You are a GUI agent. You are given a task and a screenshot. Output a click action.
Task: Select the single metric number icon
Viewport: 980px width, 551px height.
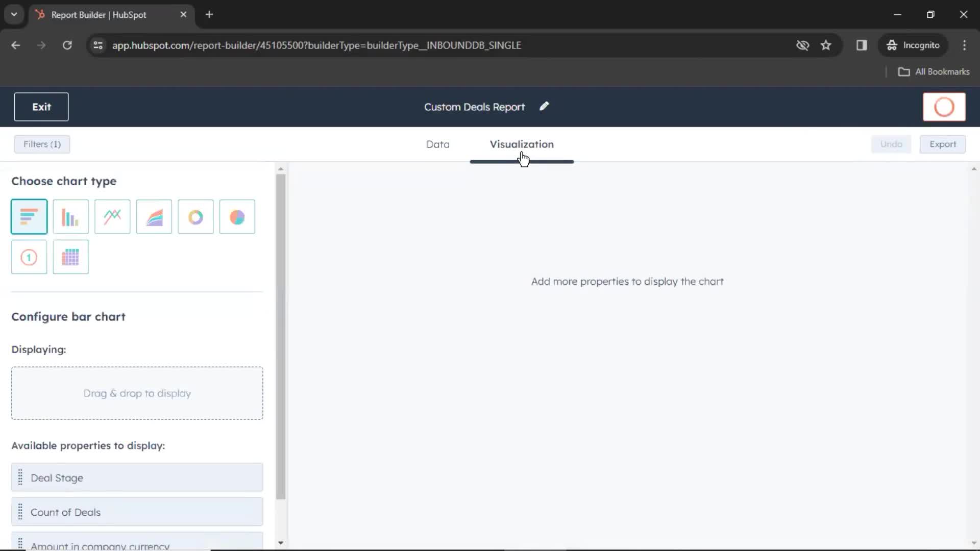(x=29, y=256)
